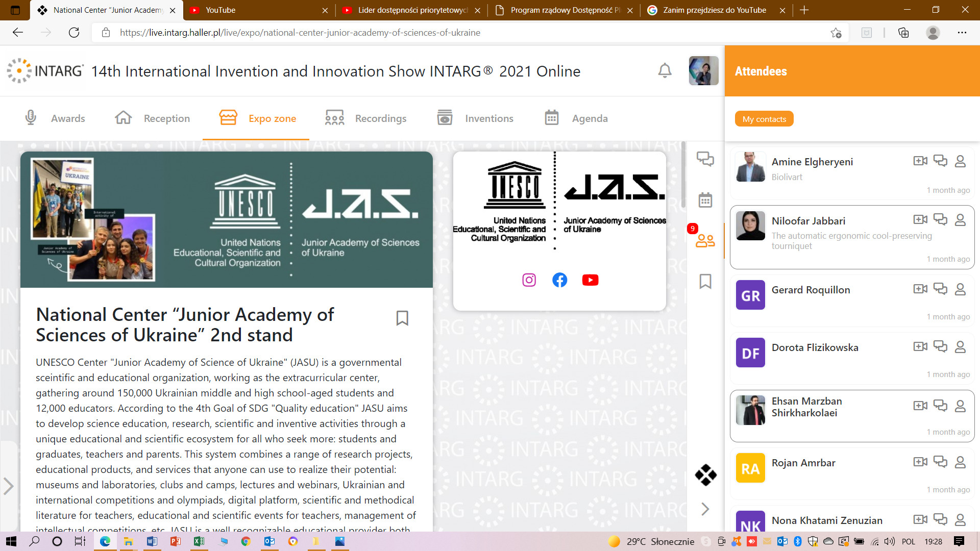View Niloofar Jabbari's profile icon

coord(960,220)
